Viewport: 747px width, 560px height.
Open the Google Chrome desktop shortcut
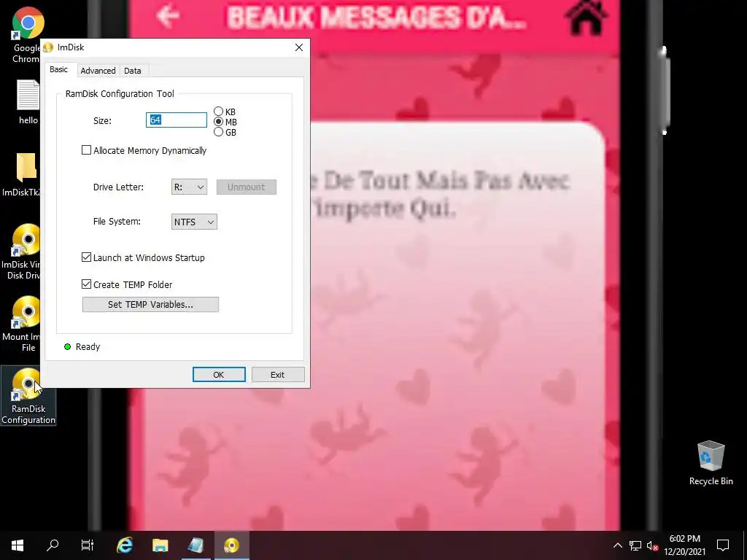point(28,35)
